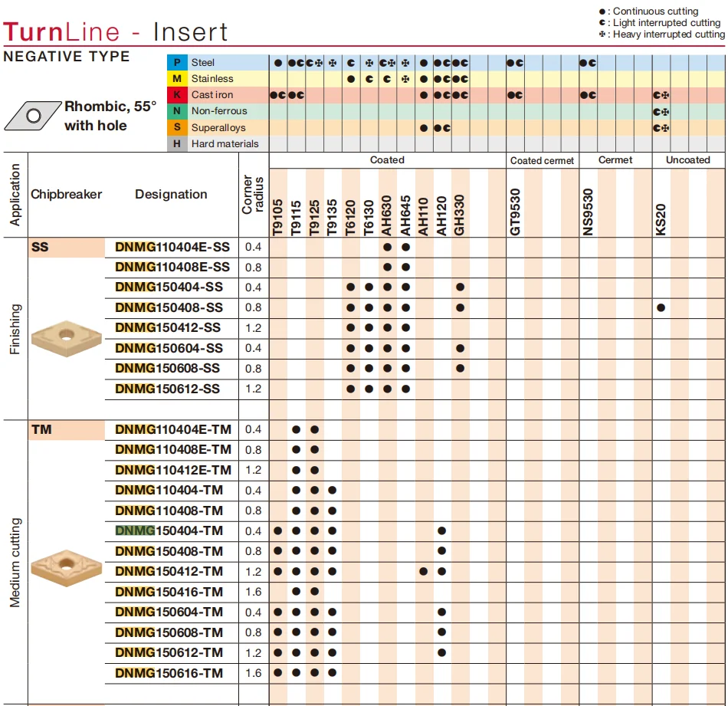Select designation DNMG150412-TM
The width and height of the screenshot is (728, 706).
click(169, 571)
